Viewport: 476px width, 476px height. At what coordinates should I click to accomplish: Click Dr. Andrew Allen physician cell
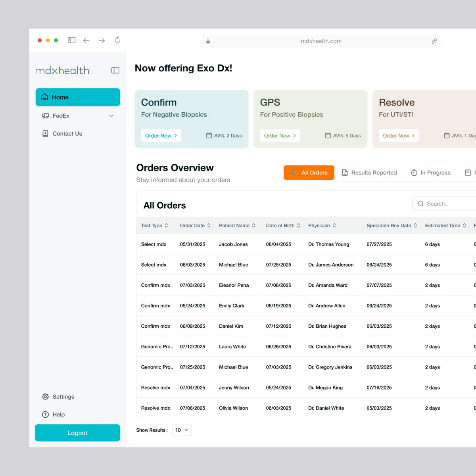327,306
